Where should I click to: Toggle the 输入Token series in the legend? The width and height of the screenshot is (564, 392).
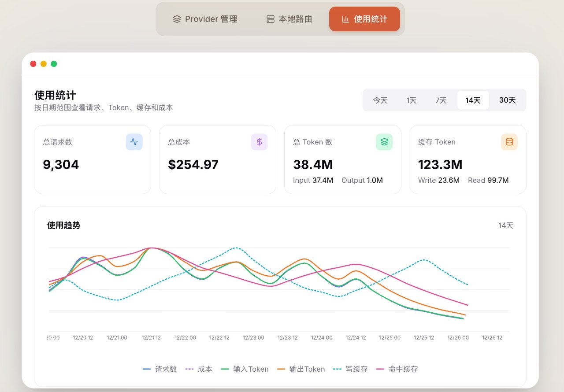[245, 369]
